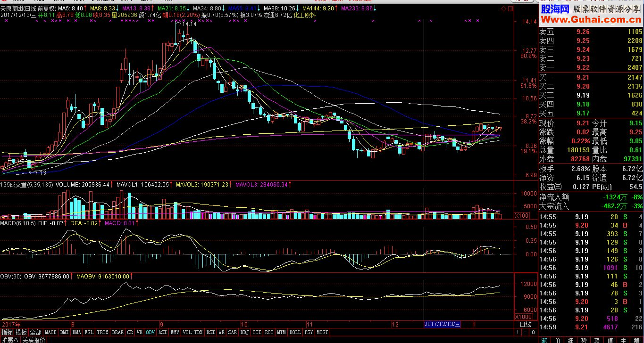Image resolution: width=644 pixels, height=343 pixels.
Task: Switch to the ASI indicator
Action: [x=163, y=332]
